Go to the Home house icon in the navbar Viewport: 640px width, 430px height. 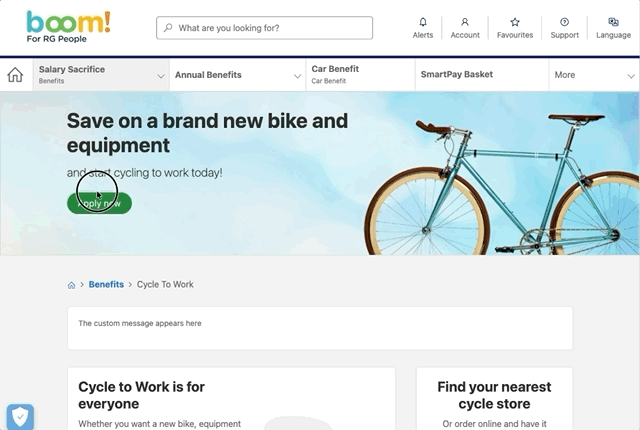click(x=16, y=75)
